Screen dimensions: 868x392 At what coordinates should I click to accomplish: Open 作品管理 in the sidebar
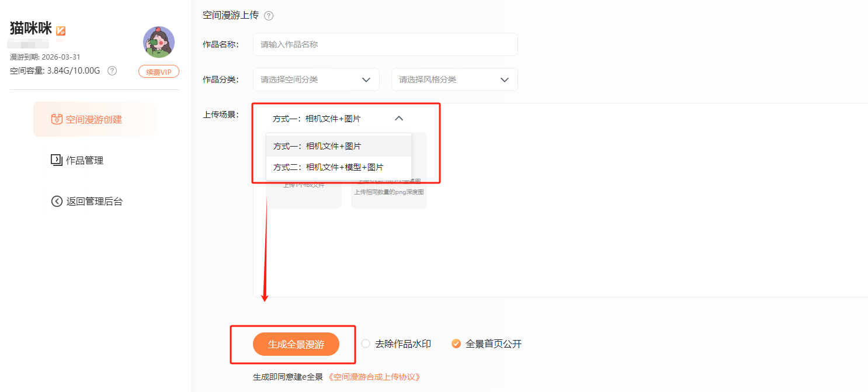click(x=85, y=161)
